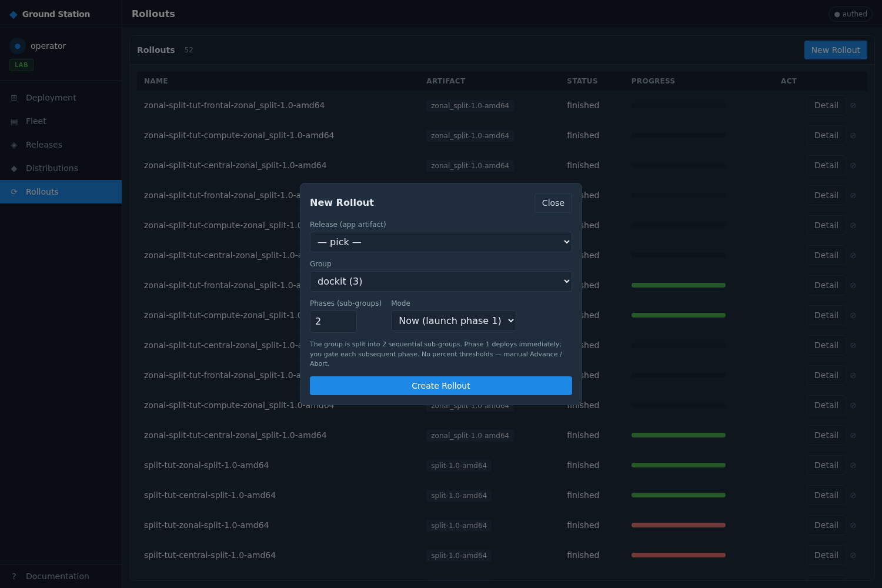Click the Rollouts sidebar refresh icon

click(14, 192)
